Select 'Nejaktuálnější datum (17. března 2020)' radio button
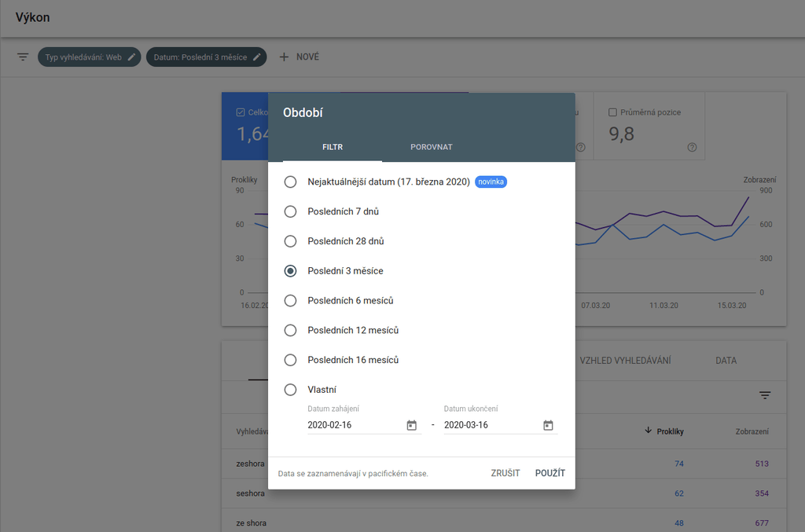This screenshot has width=805, height=532. (x=291, y=182)
